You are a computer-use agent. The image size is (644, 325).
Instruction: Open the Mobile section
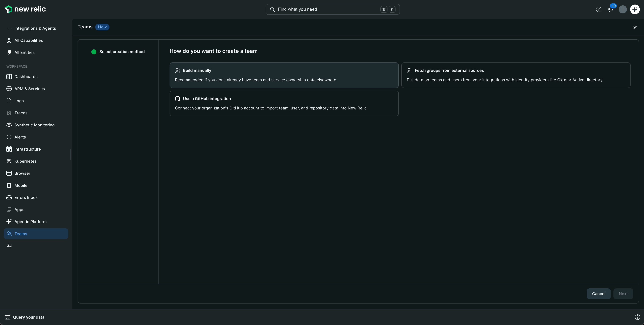pyautogui.click(x=36, y=185)
